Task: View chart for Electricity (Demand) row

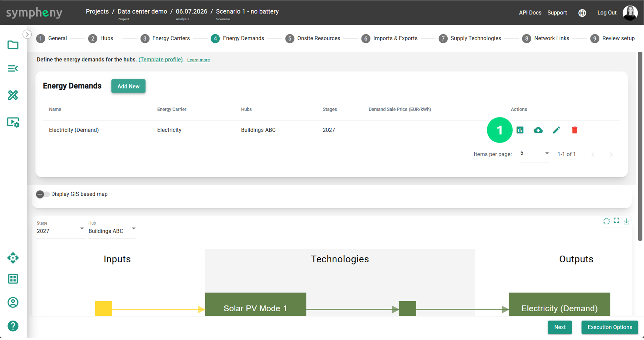Action: (520, 130)
